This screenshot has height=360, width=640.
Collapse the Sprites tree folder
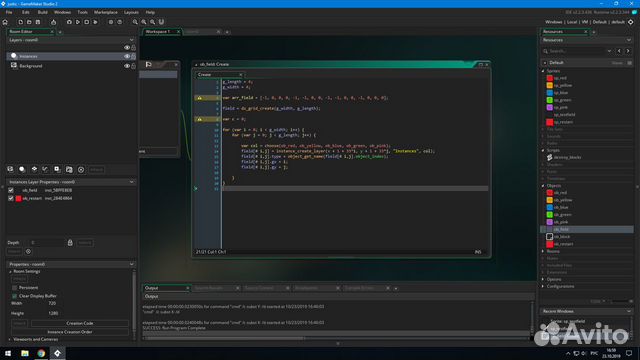tap(543, 71)
